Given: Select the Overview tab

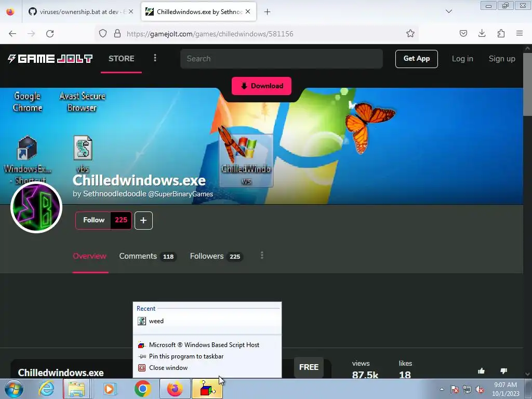Looking at the screenshot, I should pyautogui.click(x=89, y=256).
